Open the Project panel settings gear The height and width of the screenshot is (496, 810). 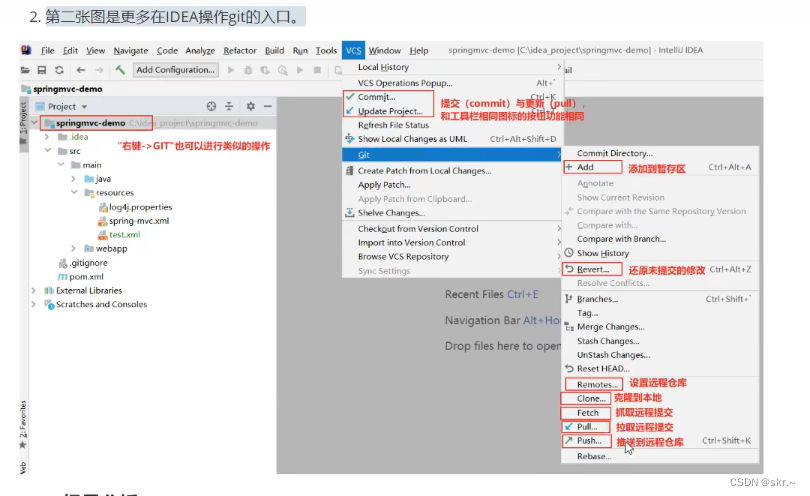tap(251, 106)
